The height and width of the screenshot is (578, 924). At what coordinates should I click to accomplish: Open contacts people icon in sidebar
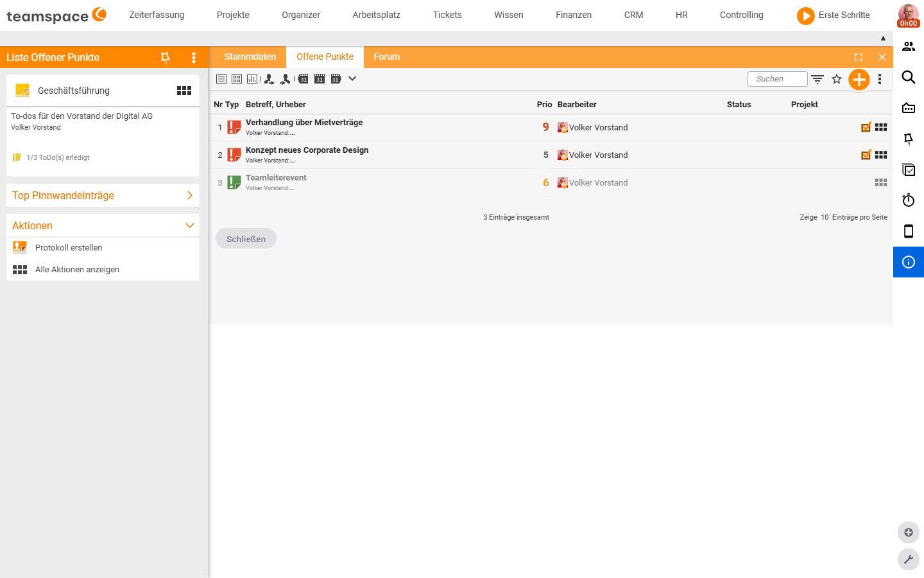909,46
